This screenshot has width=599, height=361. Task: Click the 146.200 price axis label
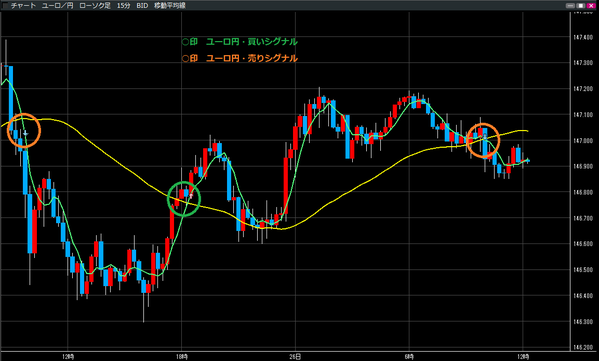pos(583,348)
